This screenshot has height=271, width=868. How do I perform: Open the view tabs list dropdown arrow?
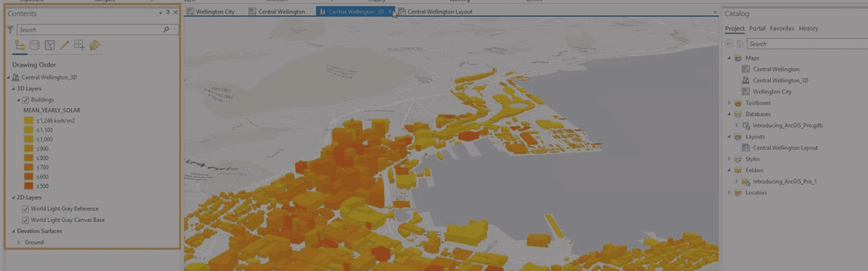click(715, 12)
